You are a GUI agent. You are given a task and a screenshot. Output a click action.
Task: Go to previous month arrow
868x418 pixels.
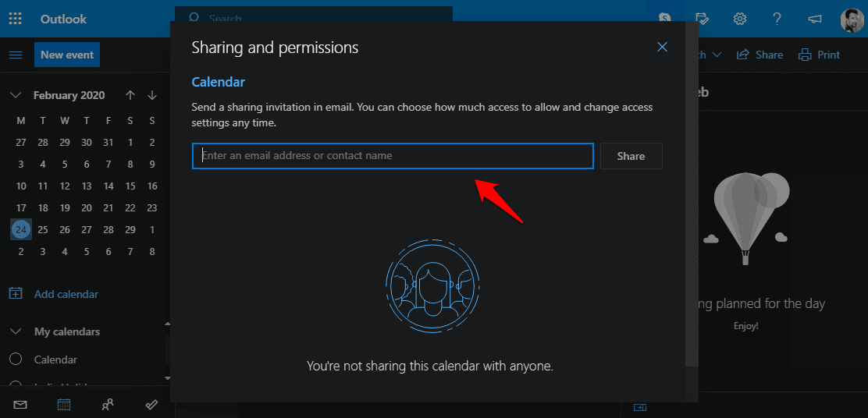point(130,95)
